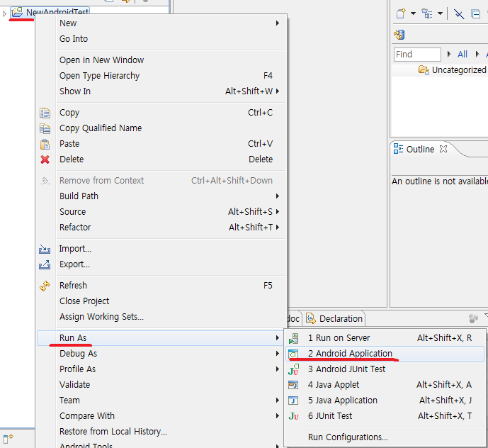488x448 pixels.
Task: Click the synchronize icon below the task toolbar
Action: click(x=399, y=35)
